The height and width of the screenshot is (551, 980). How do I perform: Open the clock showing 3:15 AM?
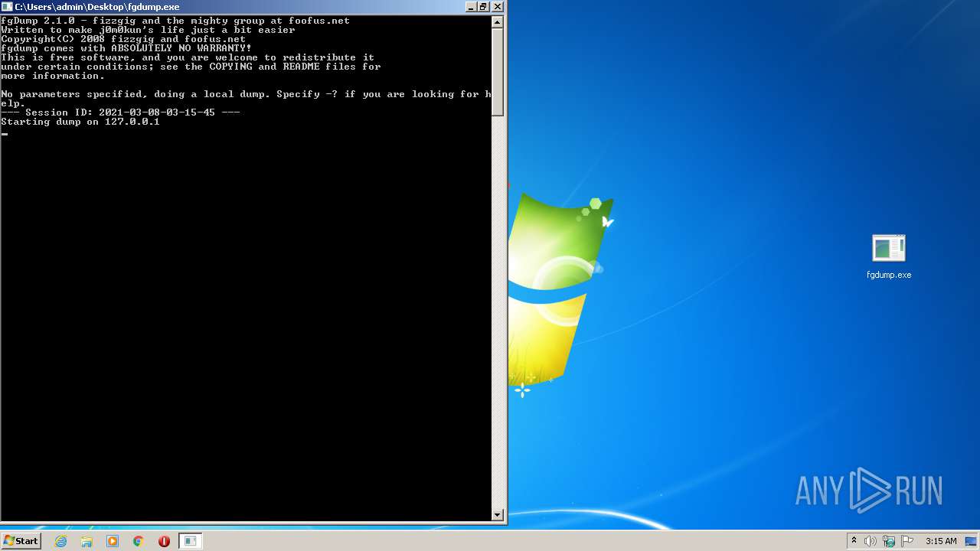(941, 541)
